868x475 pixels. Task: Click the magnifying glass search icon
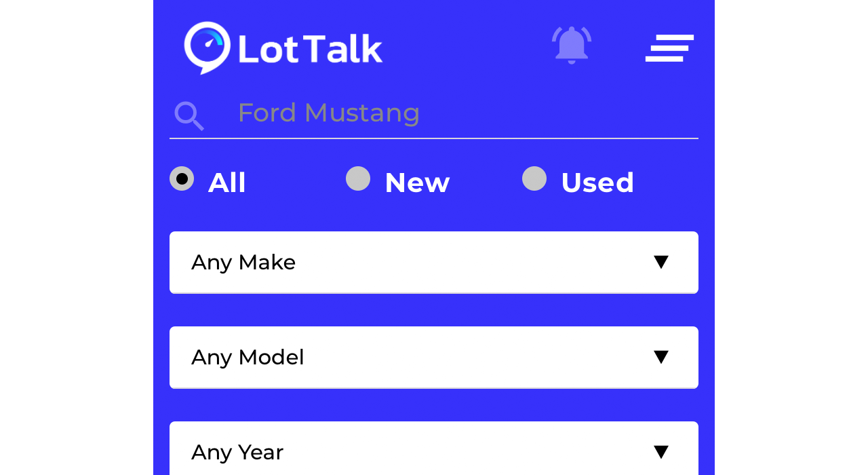pyautogui.click(x=189, y=115)
